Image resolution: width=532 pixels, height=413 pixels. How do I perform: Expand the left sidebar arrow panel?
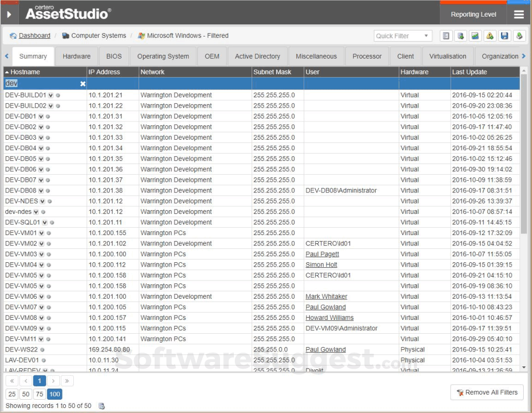pos(9,14)
